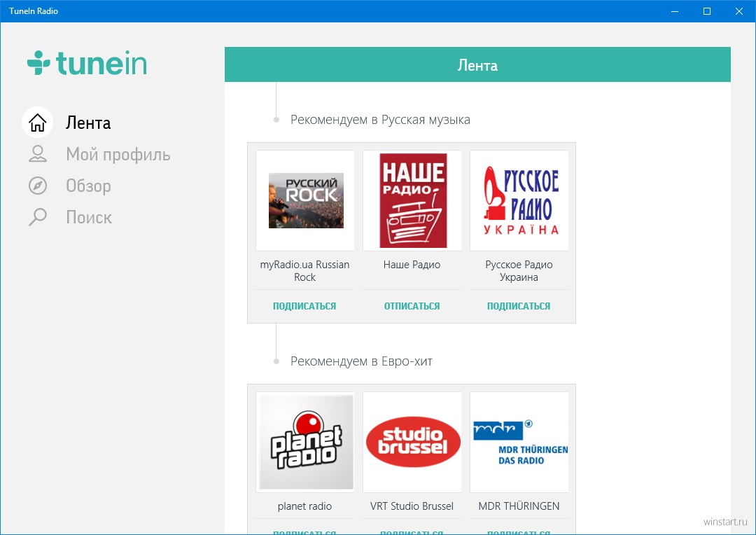Click Рекомендуем в Русская музыка heading

[380, 120]
